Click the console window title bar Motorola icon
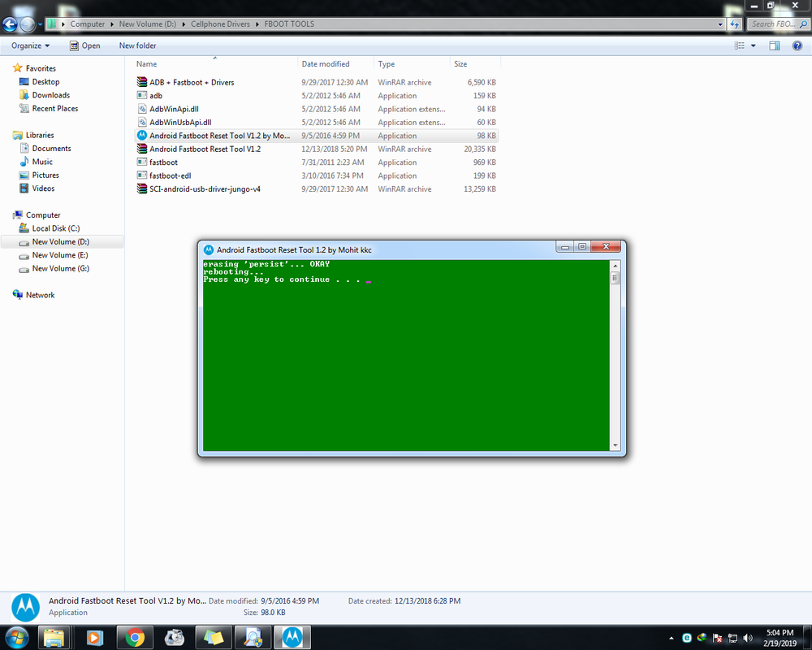 (208, 249)
